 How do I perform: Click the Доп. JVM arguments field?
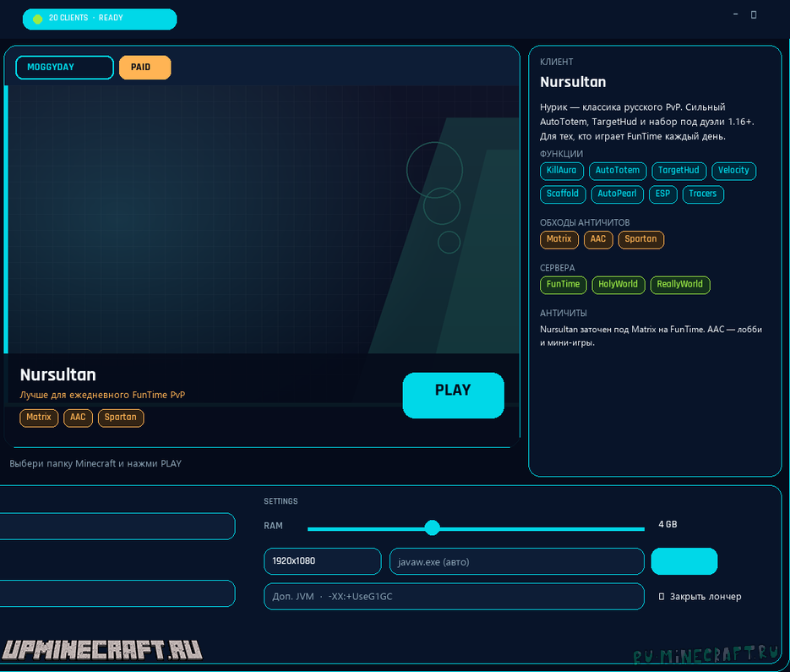coord(454,597)
